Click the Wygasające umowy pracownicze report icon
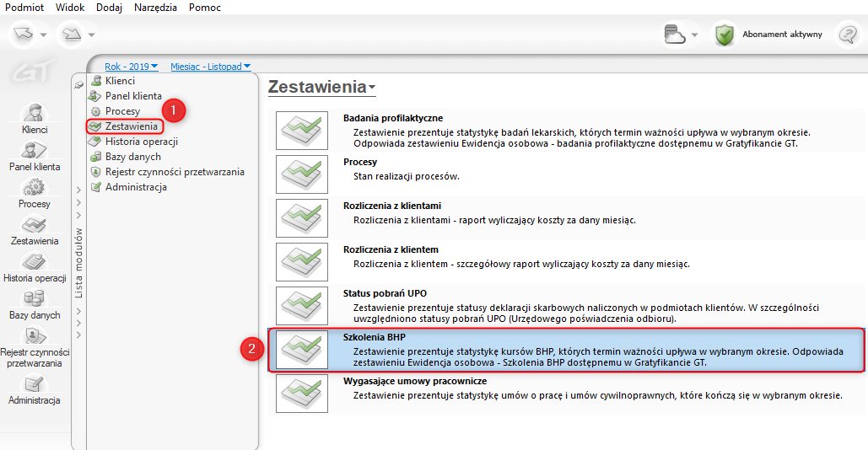 tap(302, 393)
